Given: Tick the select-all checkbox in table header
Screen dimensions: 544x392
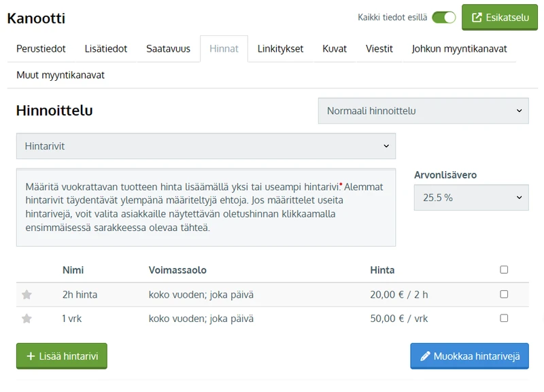Looking at the screenshot, I should click(x=504, y=270).
